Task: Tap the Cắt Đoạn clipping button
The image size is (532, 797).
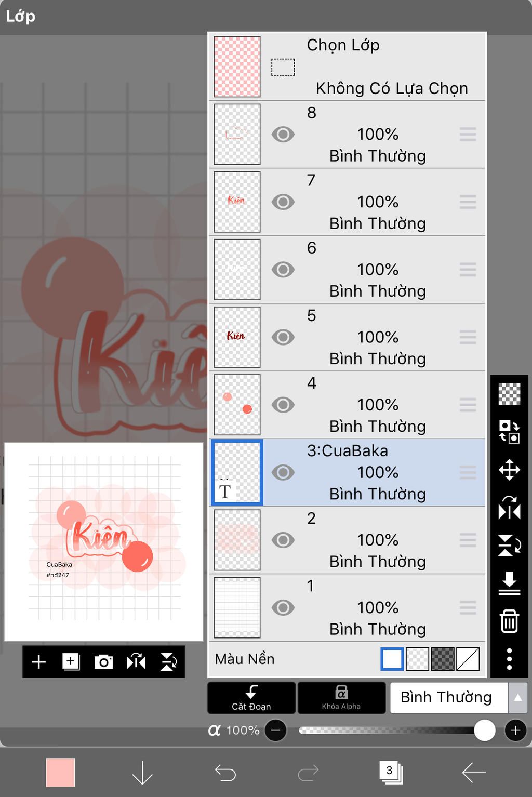Action: tap(251, 698)
